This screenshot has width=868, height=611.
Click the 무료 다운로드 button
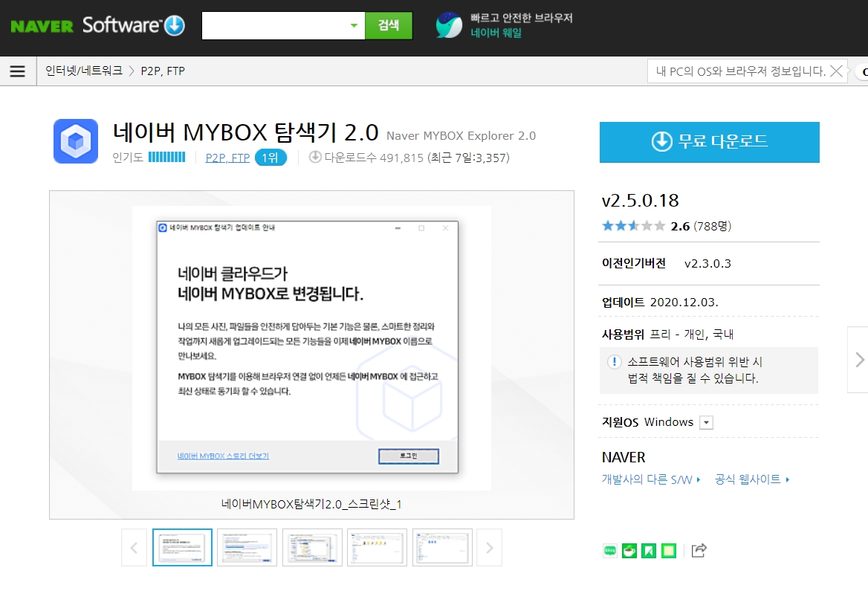(x=709, y=142)
